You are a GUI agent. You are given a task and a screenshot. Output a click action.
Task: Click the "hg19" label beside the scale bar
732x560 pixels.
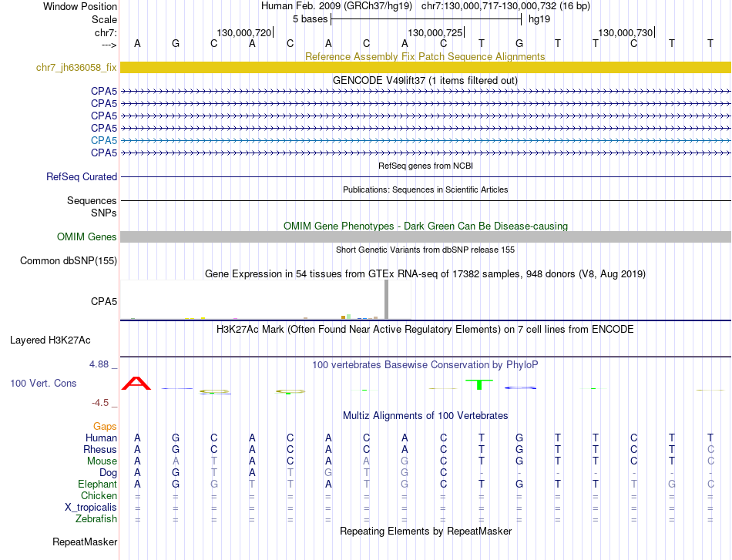pos(539,19)
